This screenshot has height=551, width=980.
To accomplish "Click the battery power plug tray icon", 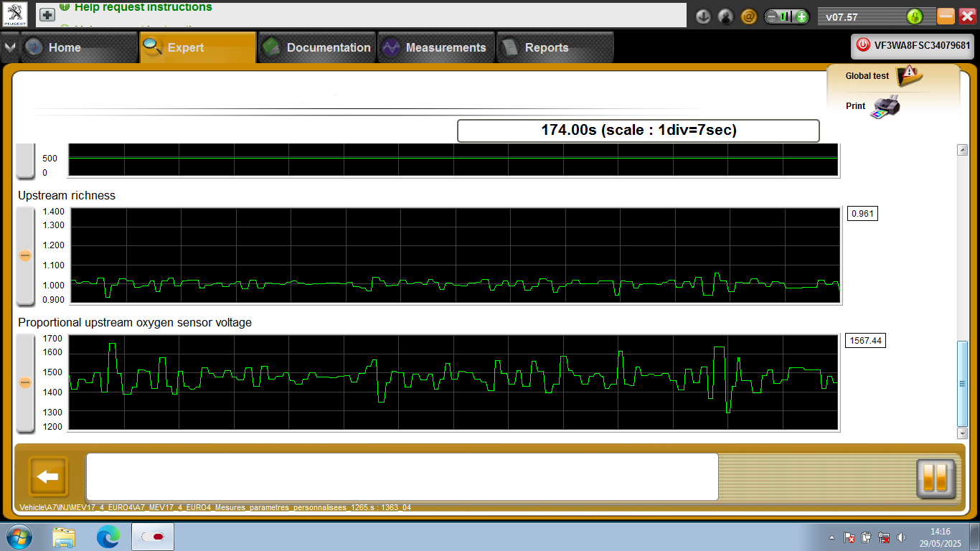I will click(x=867, y=537).
